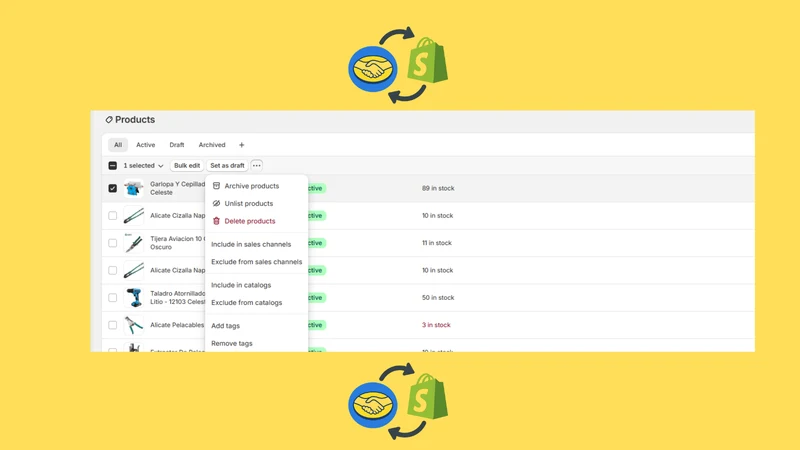Switch to the Active tab
800x450 pixels.
click(145, 145)
